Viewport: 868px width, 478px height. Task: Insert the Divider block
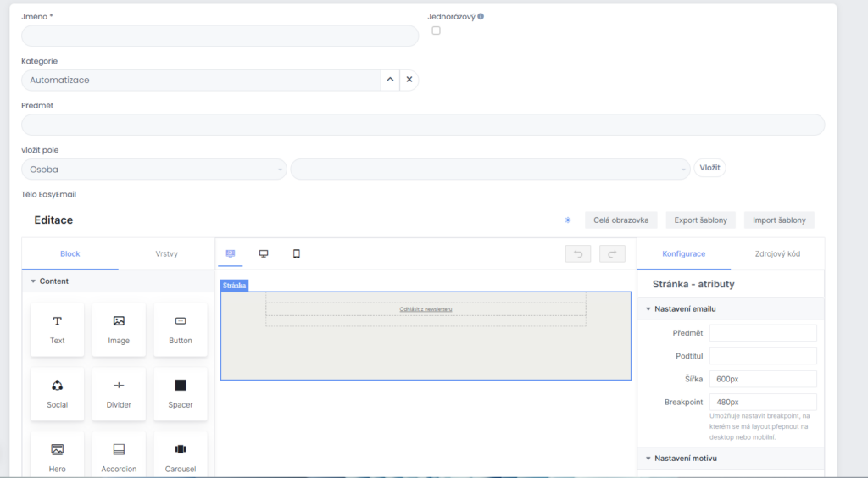(x=119, y=394)
